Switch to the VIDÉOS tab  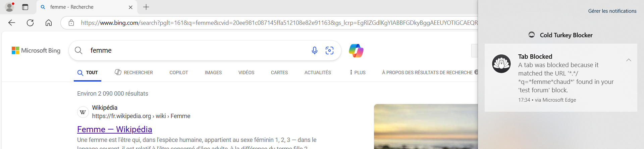pos(246,72)
